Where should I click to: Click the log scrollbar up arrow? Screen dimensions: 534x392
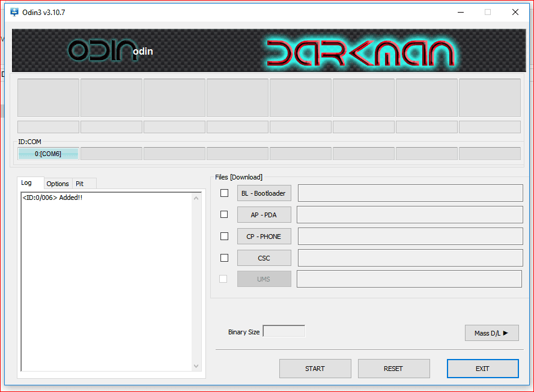coord(196,198)
